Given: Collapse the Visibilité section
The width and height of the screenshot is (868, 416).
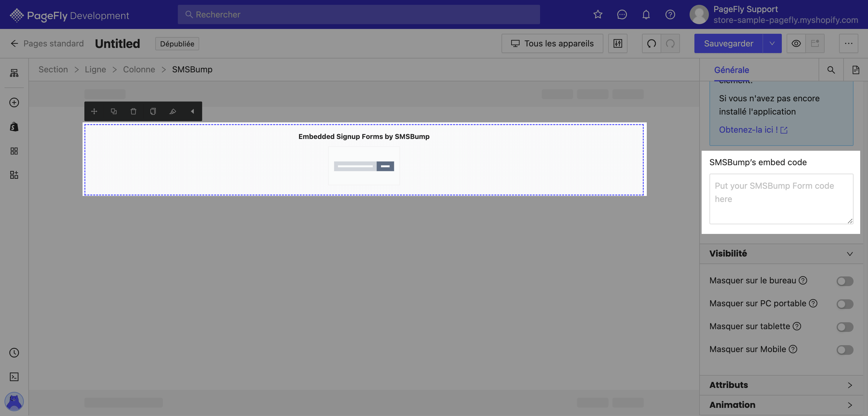Looking at the screenshot, I should point(781,254).
